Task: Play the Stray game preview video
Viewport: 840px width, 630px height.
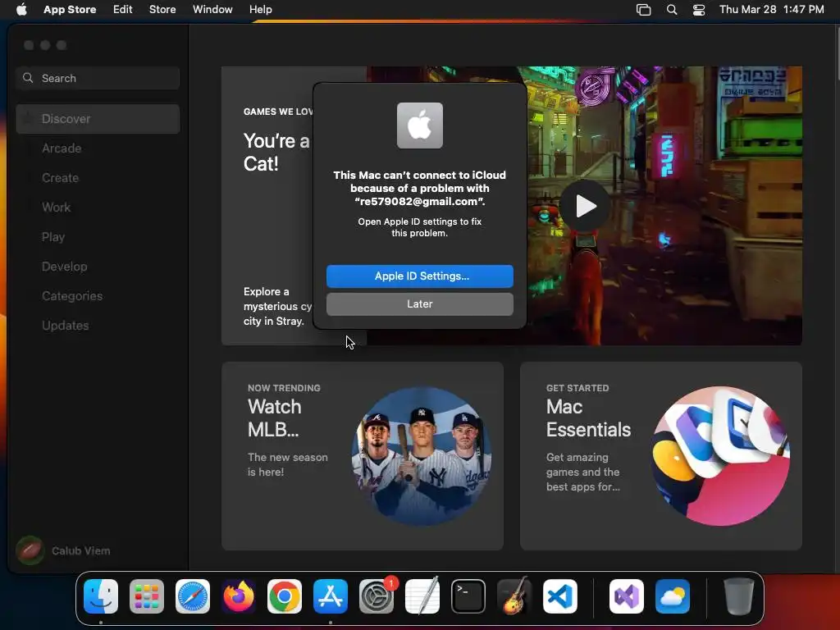Action: 586,206
